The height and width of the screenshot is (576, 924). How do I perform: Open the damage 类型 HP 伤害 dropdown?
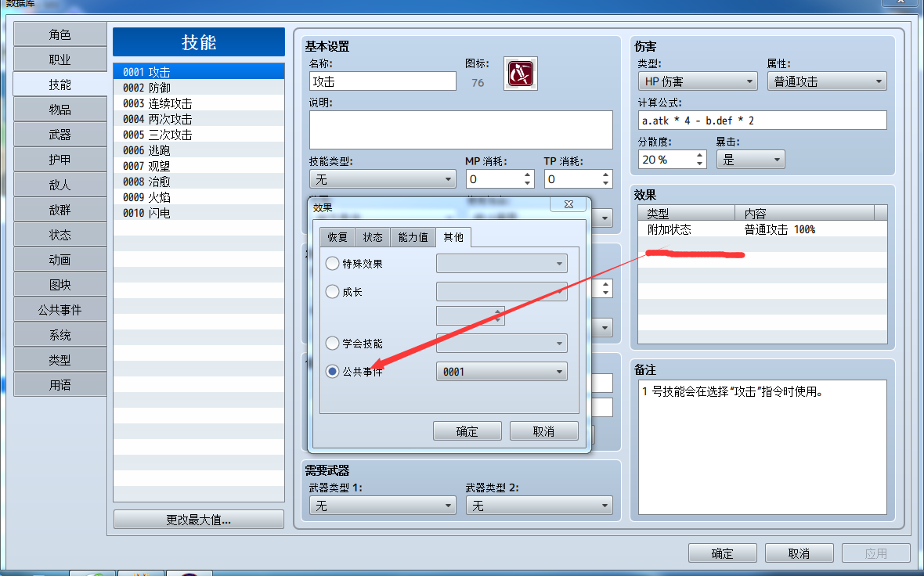698,81
